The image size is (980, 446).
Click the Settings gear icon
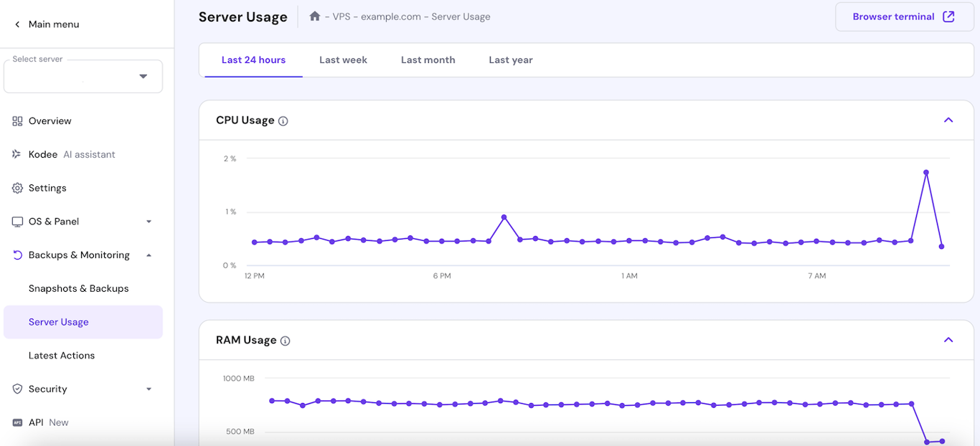pyautogui.click(x=17, y=188)
